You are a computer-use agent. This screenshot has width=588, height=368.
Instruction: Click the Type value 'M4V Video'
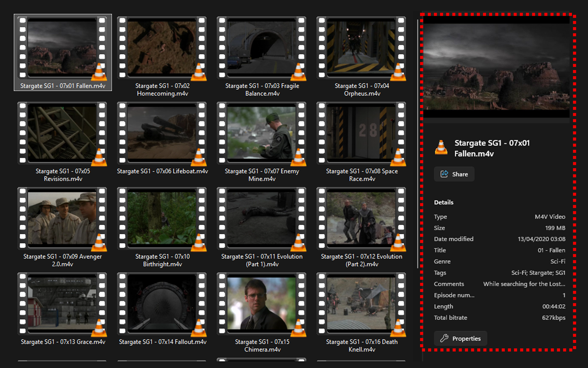click(550, 217)
